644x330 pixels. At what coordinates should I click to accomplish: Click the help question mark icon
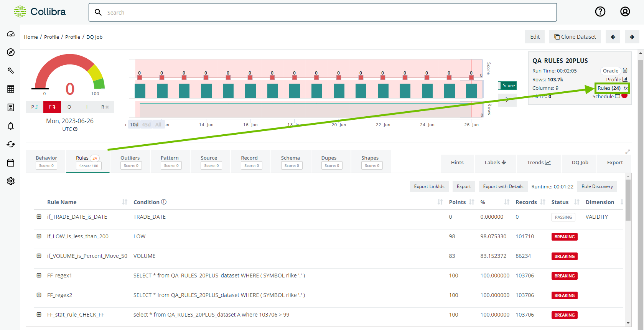click(x=600, y=12)
